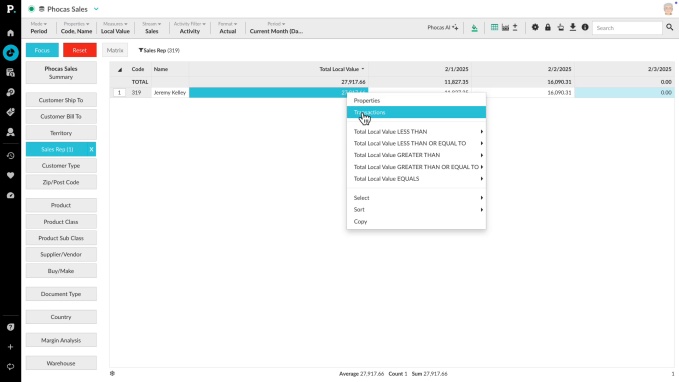Open the Properties Code, Name dropdown

pos(76,28)
